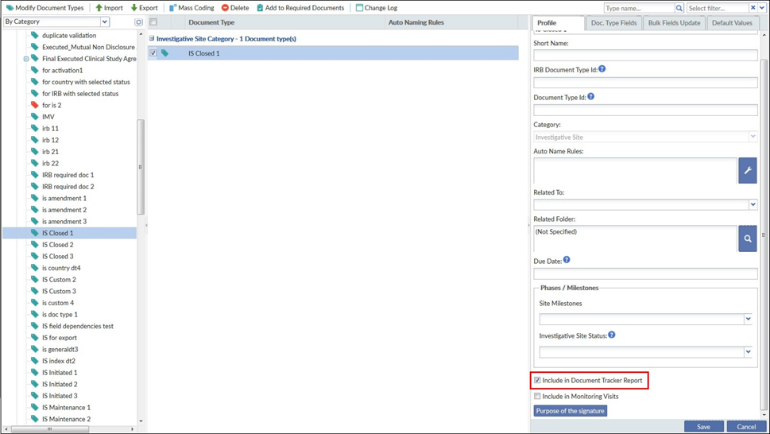Click info icon next to Investigative Site Status
The width and height of the screenshot is (770, 434).
[x=612, y=335]
